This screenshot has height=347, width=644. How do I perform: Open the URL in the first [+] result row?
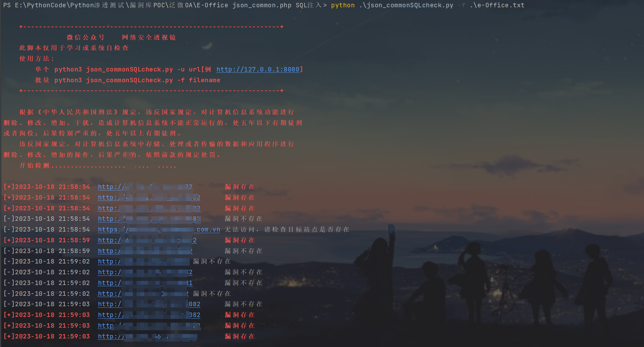point(111,187)
